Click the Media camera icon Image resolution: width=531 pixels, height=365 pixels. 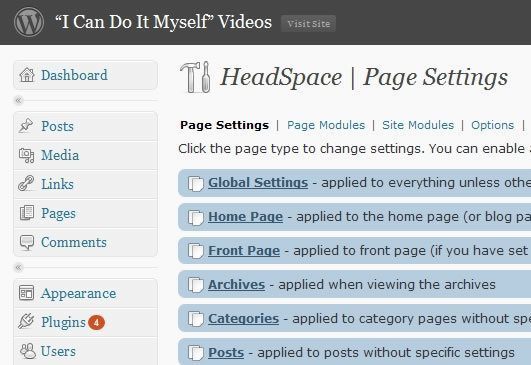point(26,155)
